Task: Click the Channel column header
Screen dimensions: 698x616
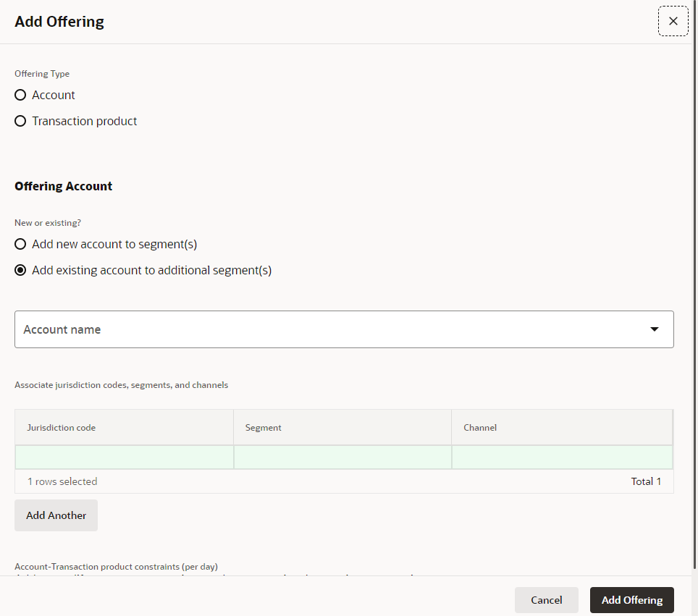Action: [562, 427]
